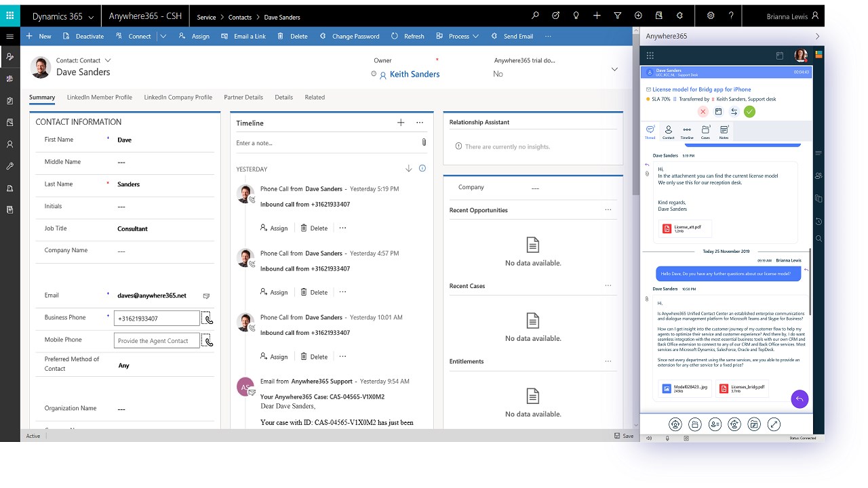This screenshot has height=488, width=868.
Task: Accept the conversation with green checkmark button
Action: [x=749, y=112]
